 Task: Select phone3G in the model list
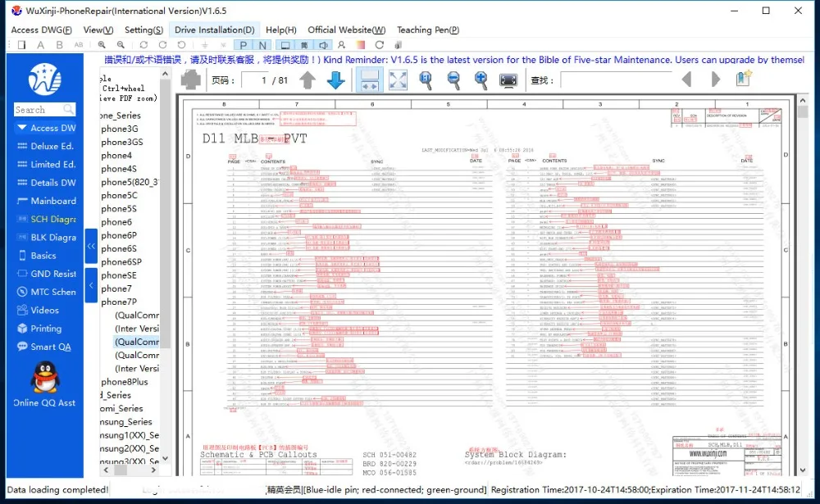coord(120,129)
